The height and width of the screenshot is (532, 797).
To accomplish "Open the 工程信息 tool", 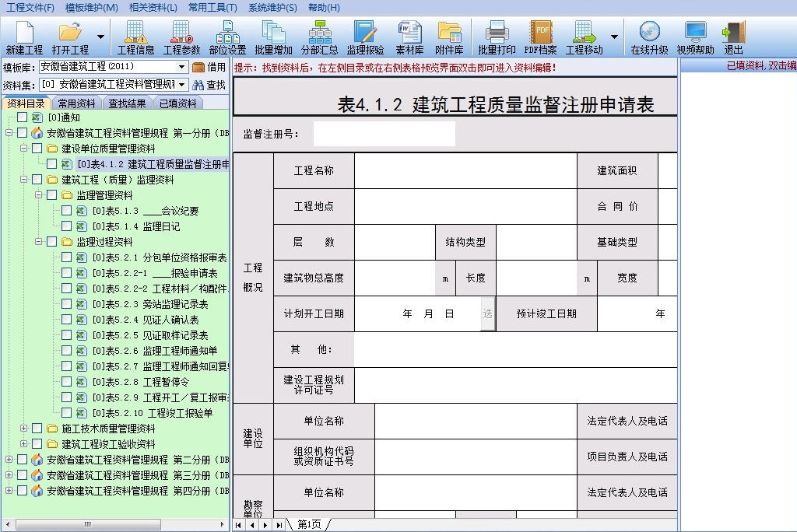I will tap(135, 36).
